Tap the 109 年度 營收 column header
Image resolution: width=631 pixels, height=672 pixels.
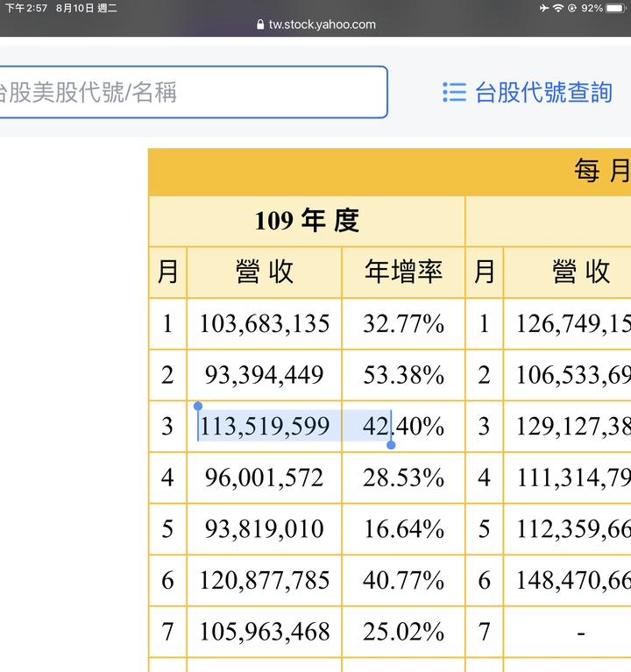tap(265, 272)
